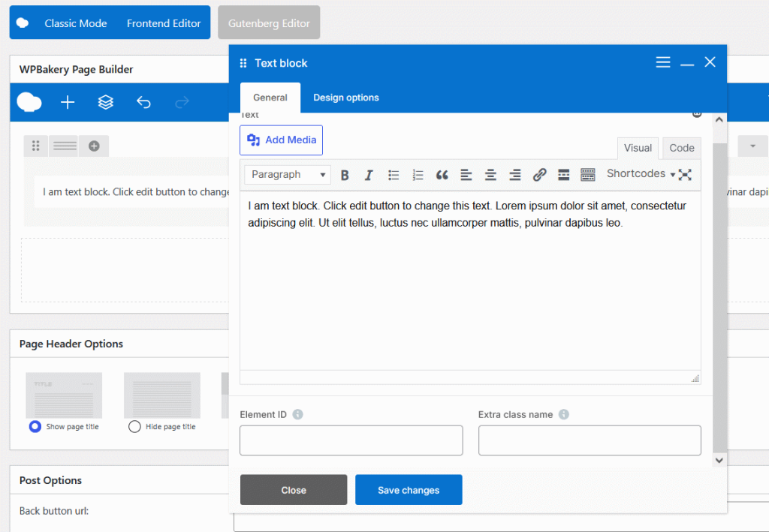This screenshot has width=769, height=532.
Task: Click the Post Options heading
Action: pos(50,480)
